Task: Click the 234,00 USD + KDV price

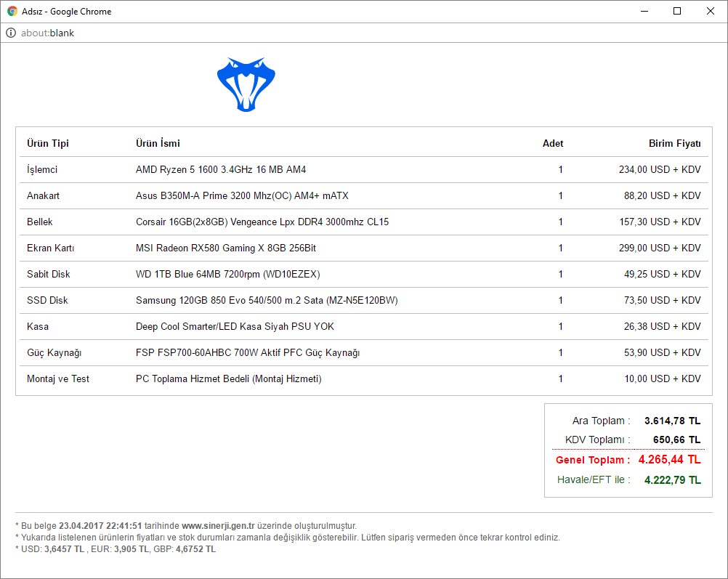Action: pyautogui.click(x=660, y=169)
